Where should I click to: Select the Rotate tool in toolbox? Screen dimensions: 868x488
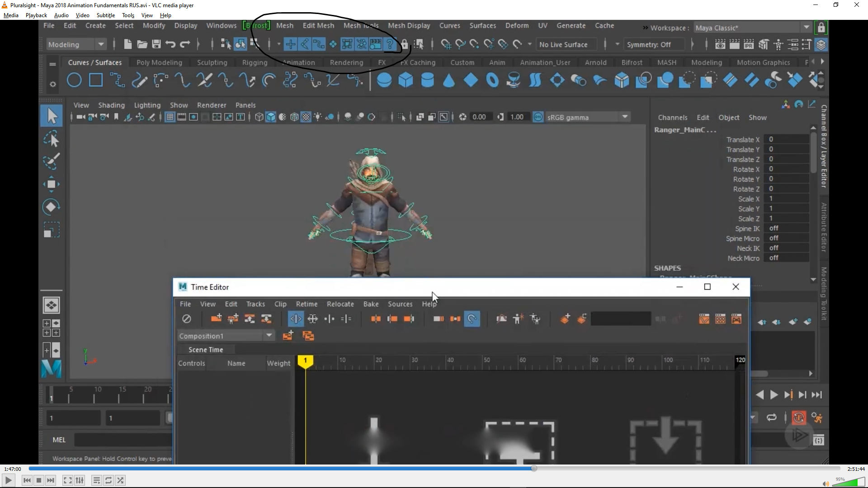[51, 207]
